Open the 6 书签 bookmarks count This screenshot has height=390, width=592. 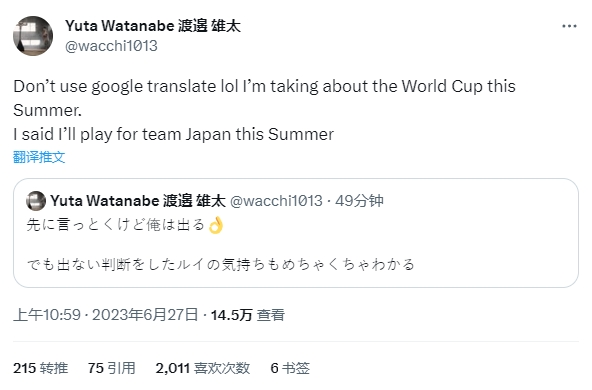(x=290, y=368)
